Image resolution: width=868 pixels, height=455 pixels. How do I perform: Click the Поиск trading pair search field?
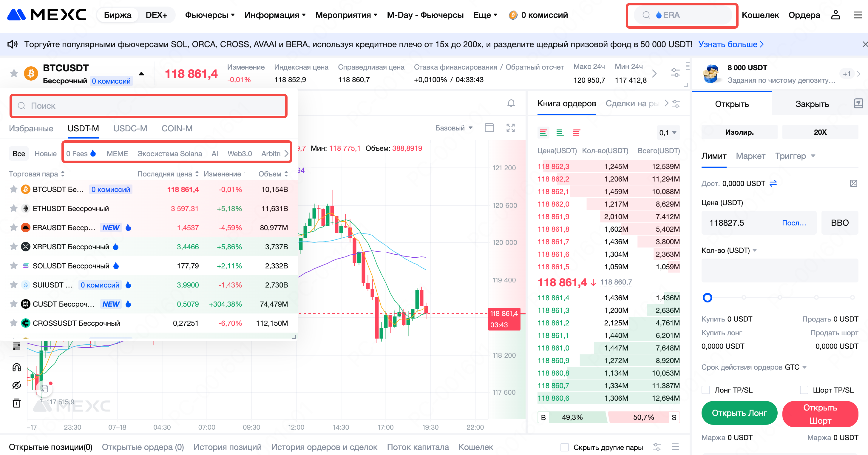coord(148,106)
